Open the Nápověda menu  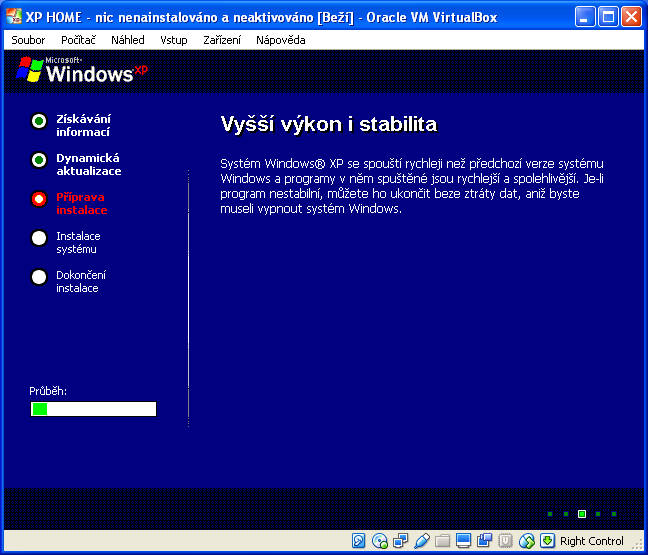pos(281,40)
